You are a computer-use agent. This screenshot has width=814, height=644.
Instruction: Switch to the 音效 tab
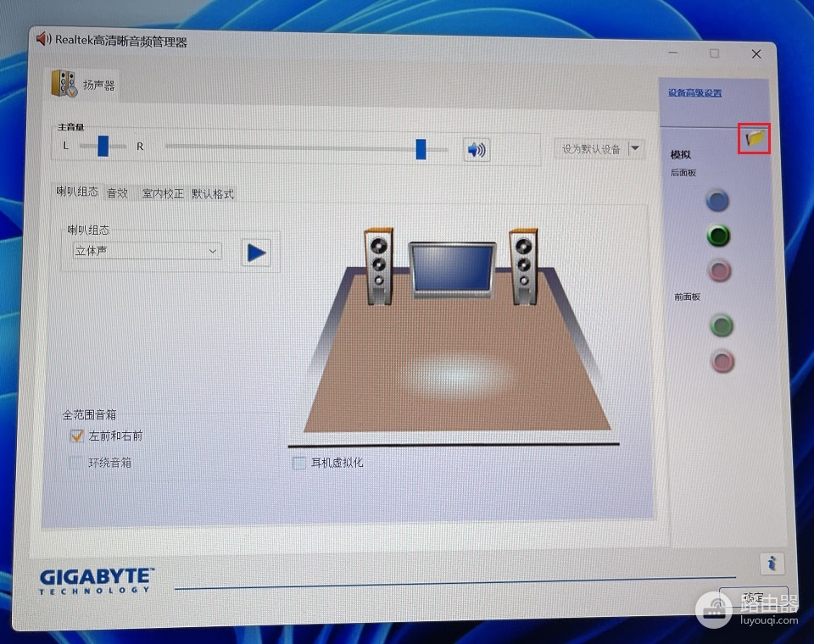click(117, 193)
